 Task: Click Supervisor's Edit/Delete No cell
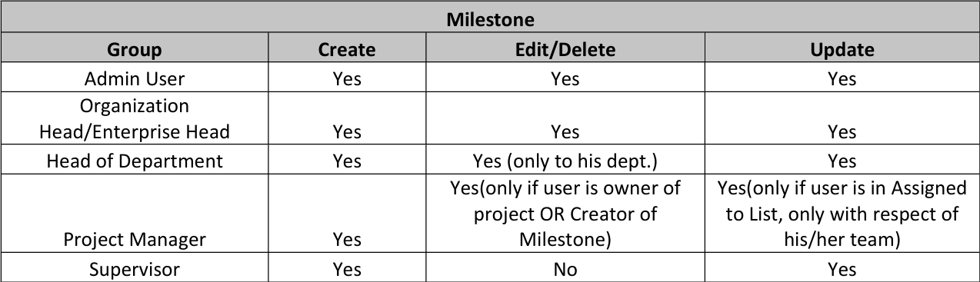565,269
